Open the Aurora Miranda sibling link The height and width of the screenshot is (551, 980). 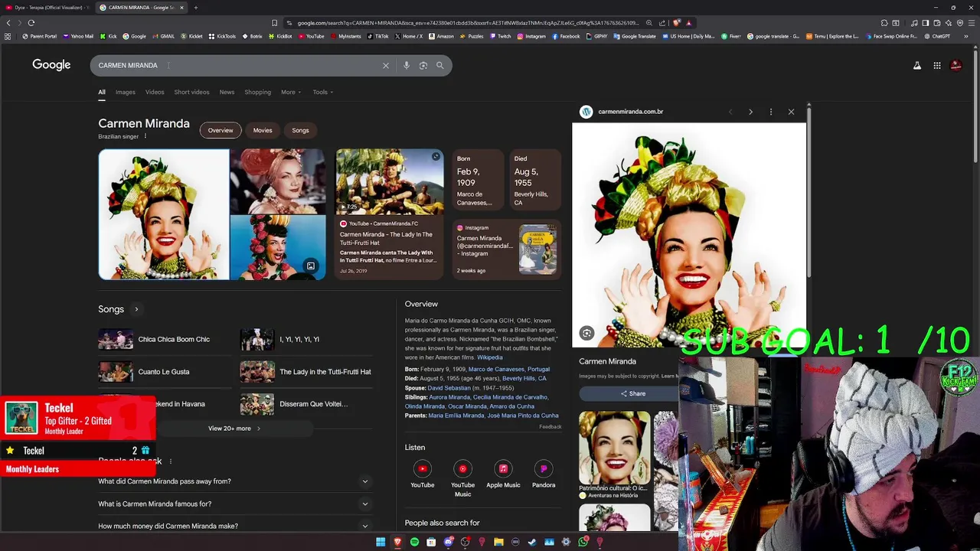tap(449, 397)
